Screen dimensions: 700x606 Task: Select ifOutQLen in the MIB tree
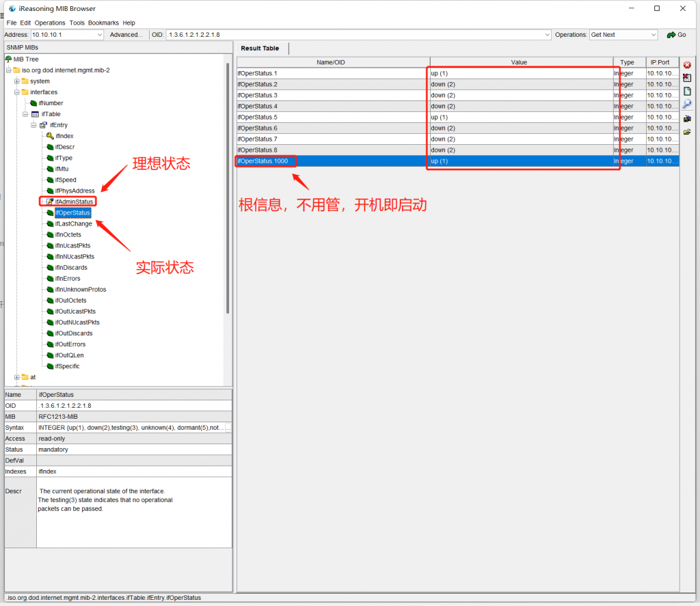(x=70, y=355)
